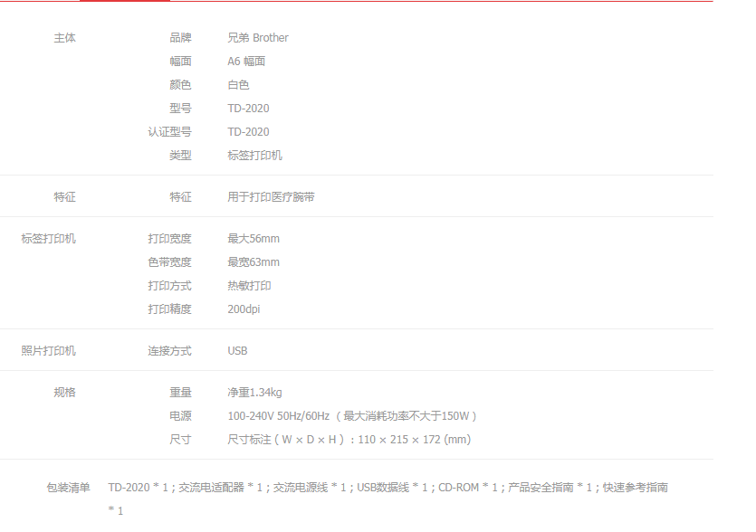Select the 认证型号 label
Screen dimensions: 756x532
tap(169, 132)
